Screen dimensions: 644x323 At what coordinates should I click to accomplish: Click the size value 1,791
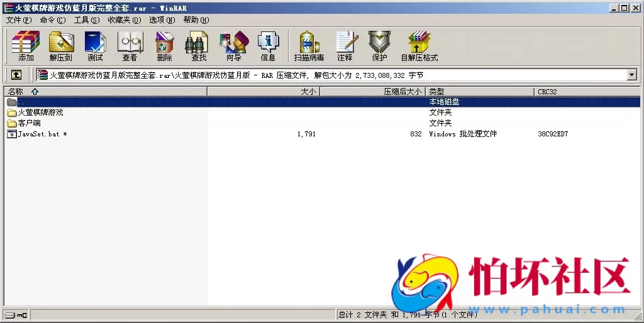[306, 134]
